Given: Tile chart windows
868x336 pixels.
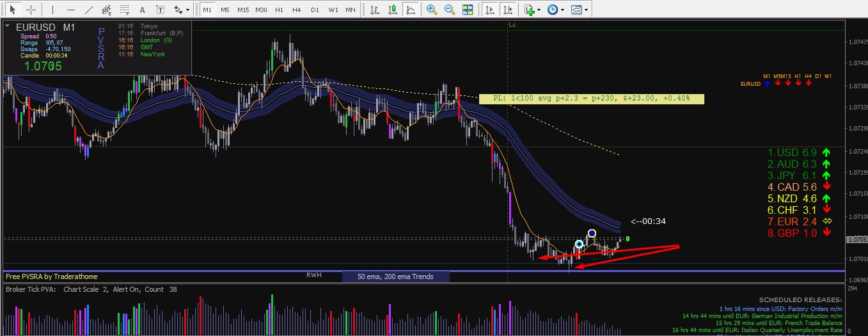Looking at the screenshot, I should point(468,10).
